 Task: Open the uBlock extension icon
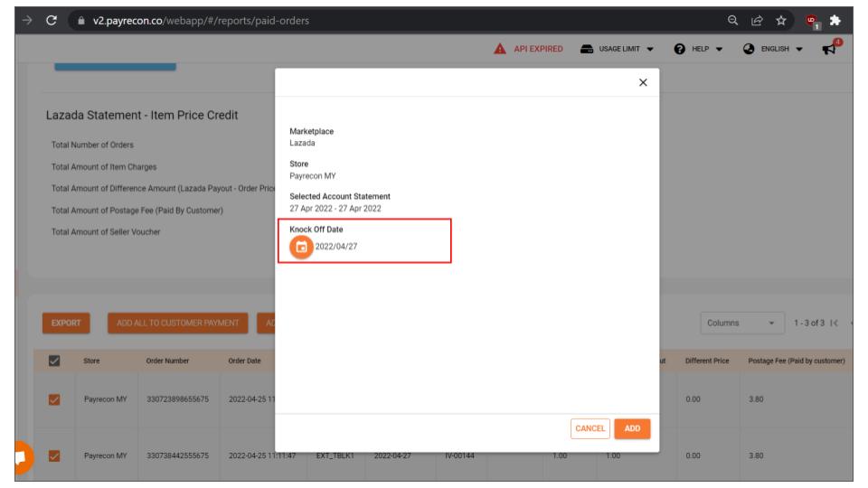(x=812, y=21)
